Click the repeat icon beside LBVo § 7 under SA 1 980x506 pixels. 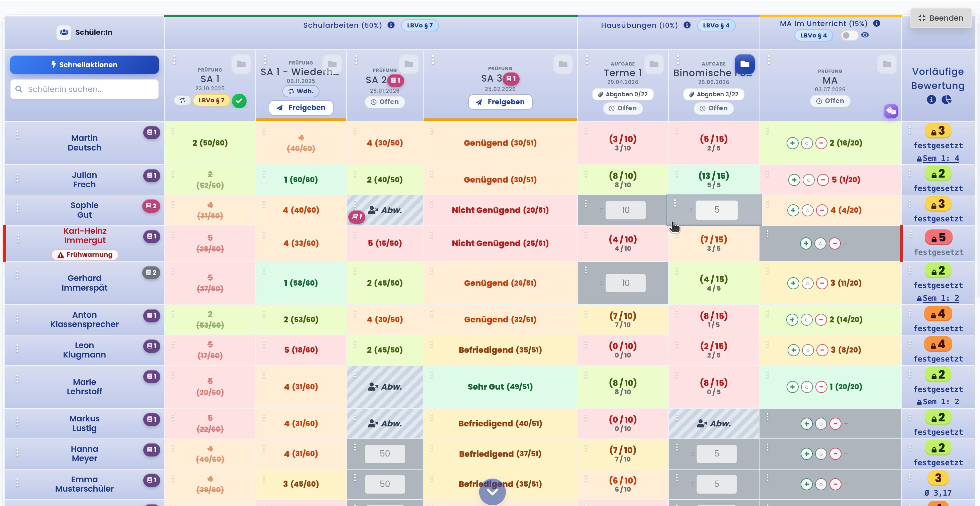(183, 100)
